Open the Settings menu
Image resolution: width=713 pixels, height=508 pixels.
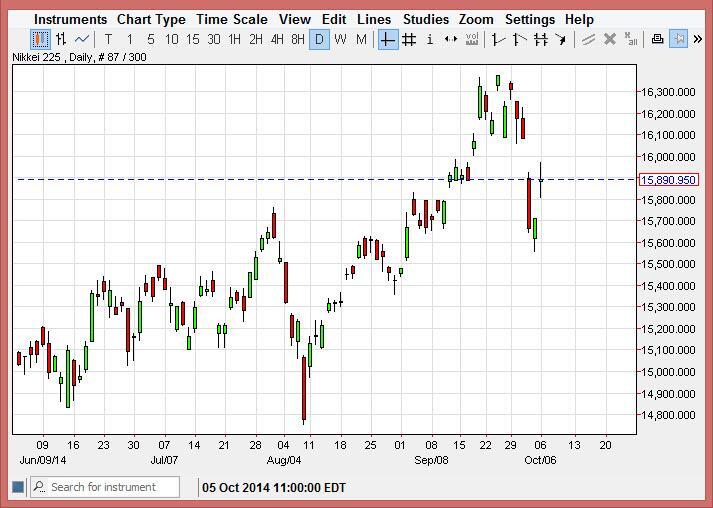pos(529,19)
